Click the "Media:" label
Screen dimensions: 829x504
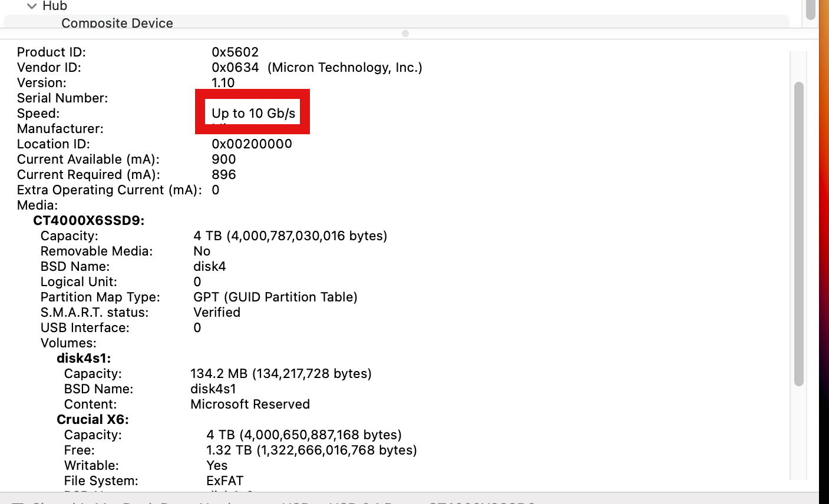38,205
